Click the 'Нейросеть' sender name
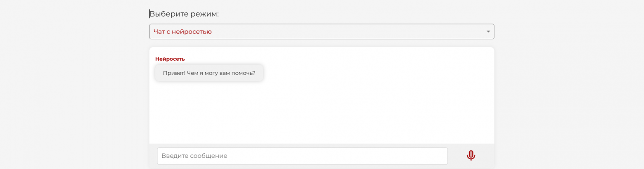644x169 pixels. pos(170,59)
